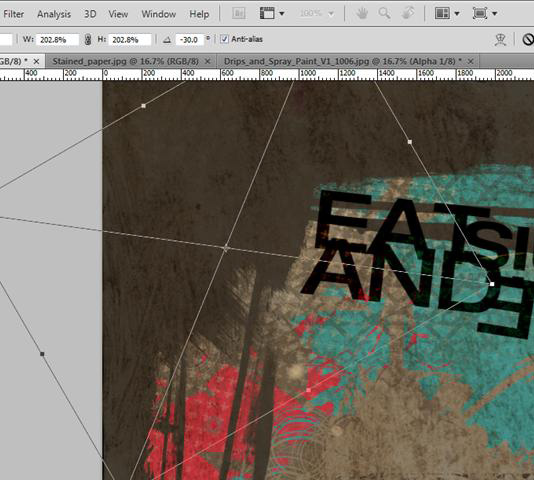
Task: Expand the Screen Mode dropdown arrow
Action: 494,14
